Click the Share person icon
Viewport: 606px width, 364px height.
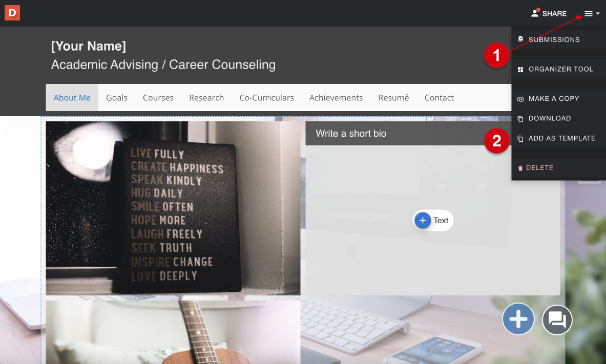[x=535, y=13]
